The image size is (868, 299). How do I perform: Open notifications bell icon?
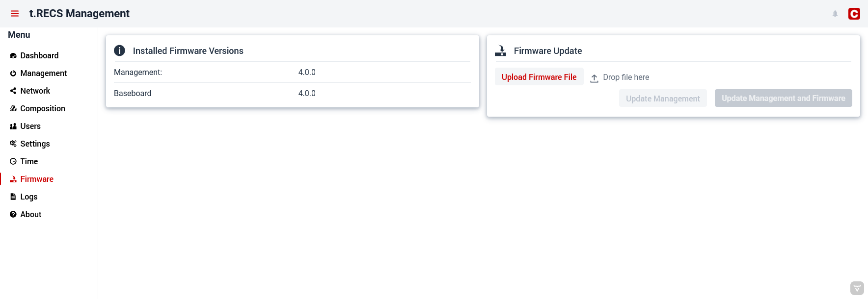tap(835, 14)
